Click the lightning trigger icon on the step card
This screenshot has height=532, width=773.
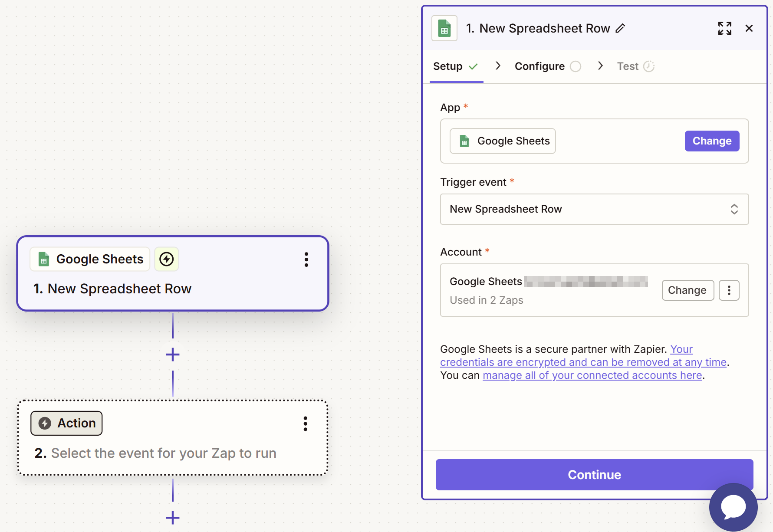click(166, 259)
